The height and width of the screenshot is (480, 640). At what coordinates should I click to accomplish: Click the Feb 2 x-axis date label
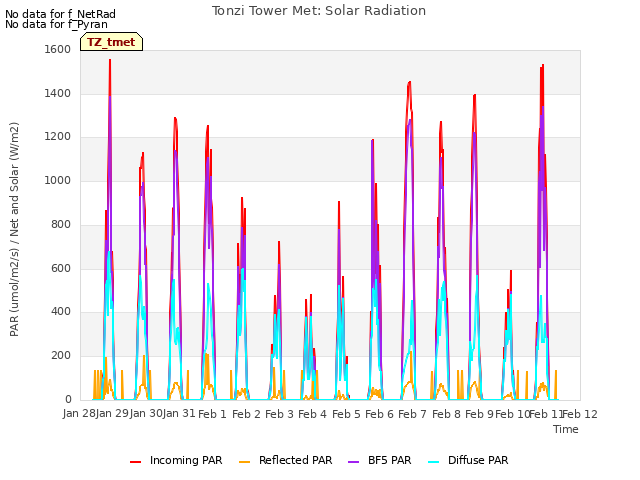246,414
